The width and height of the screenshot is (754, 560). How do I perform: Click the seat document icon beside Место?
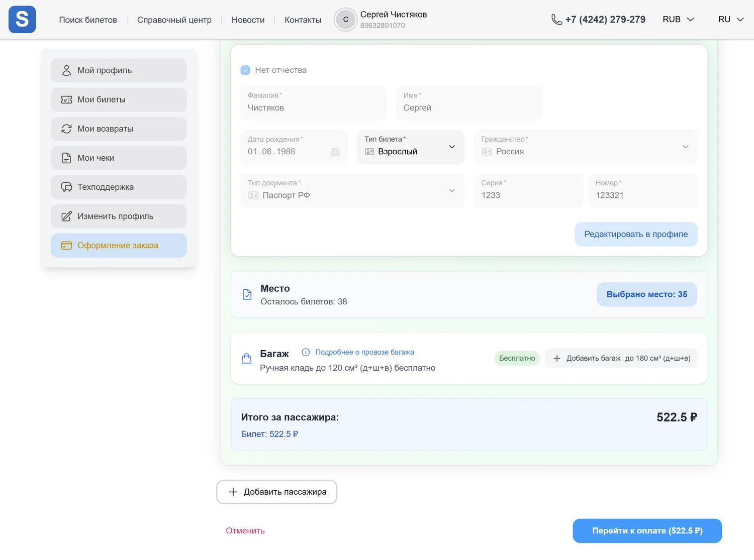click(x=247, y=294)
